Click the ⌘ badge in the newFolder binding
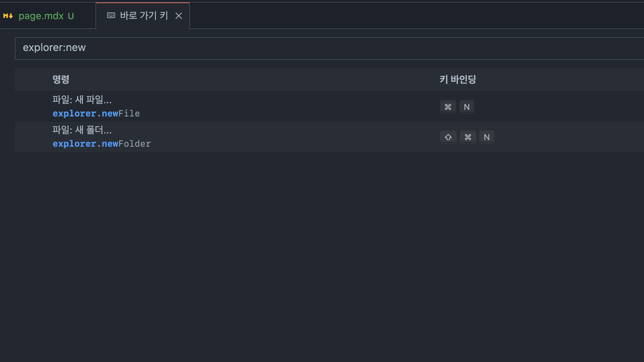The height and width of the screenshot is (362, 644). click(x=468, y=137)
